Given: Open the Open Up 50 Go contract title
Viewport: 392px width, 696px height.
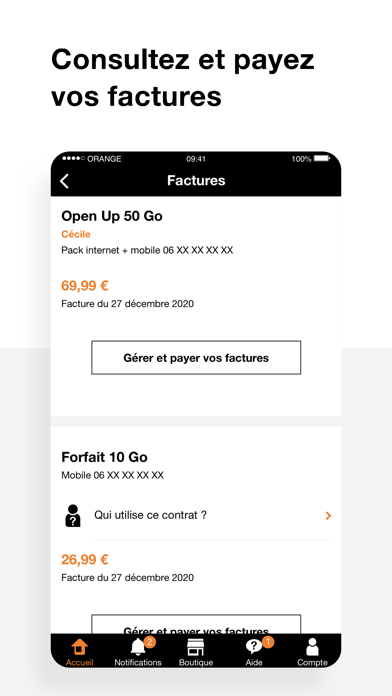Looking at the screenshot, I should pos(112,217).
